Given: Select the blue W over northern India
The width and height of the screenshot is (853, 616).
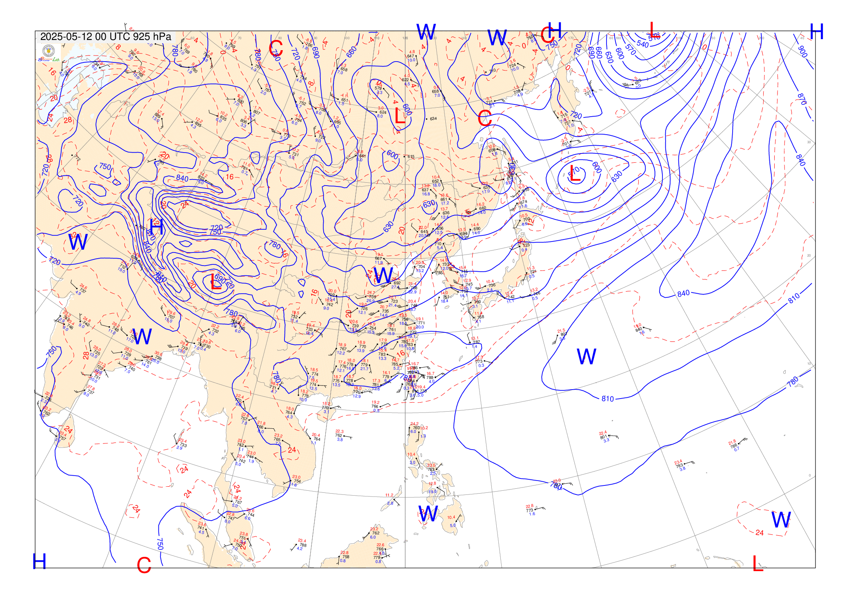Looking at the screenshot, I should [142, 337].
